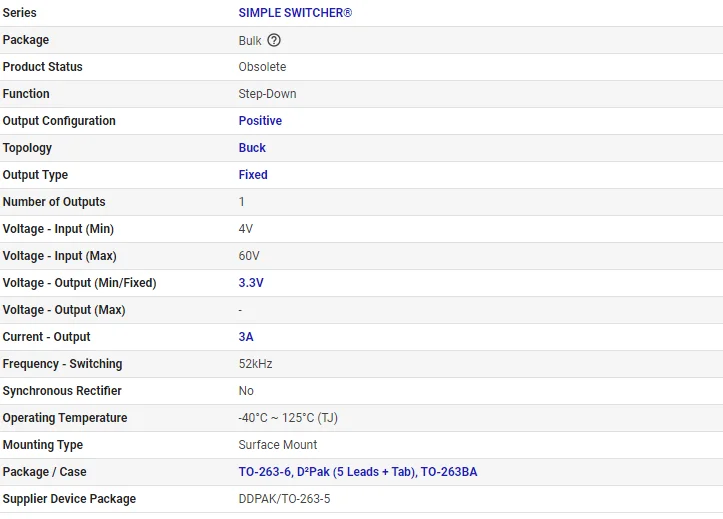Select the DDPAK/TO-263-5 supplier package text
This screenshot has height=519, width=723.
tap(284, 499)
